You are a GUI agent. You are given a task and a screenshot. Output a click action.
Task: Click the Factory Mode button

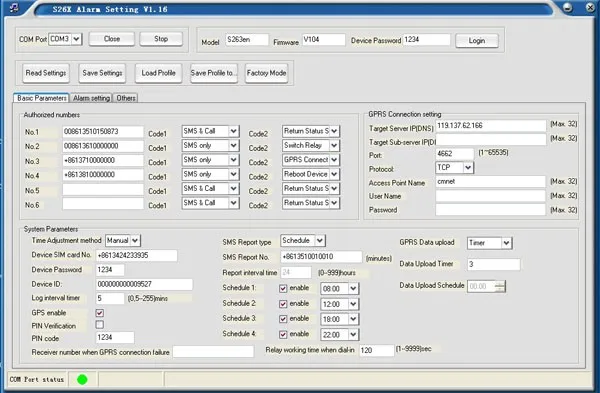tap(266, 73)
